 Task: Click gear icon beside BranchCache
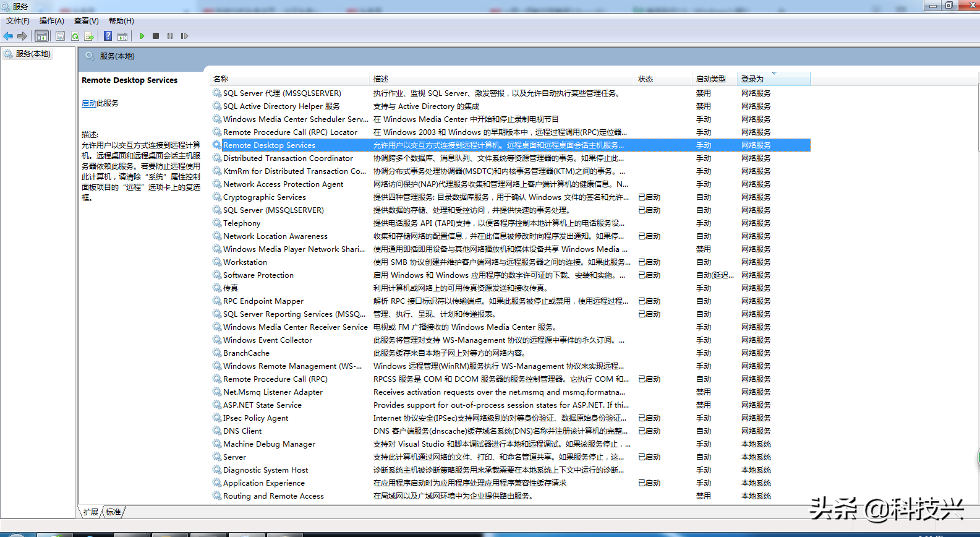(x=217, y=353)
